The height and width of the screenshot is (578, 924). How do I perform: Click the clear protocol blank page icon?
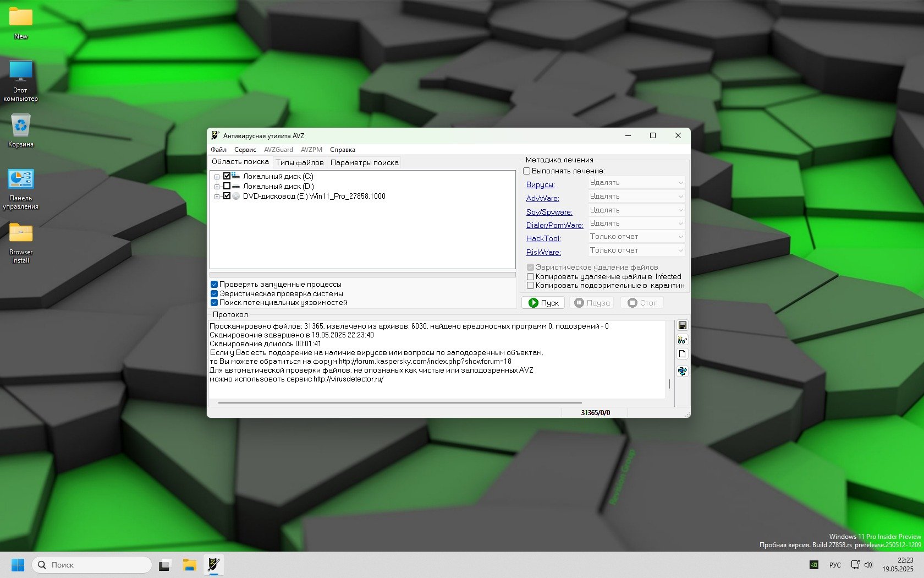point(682,355)
